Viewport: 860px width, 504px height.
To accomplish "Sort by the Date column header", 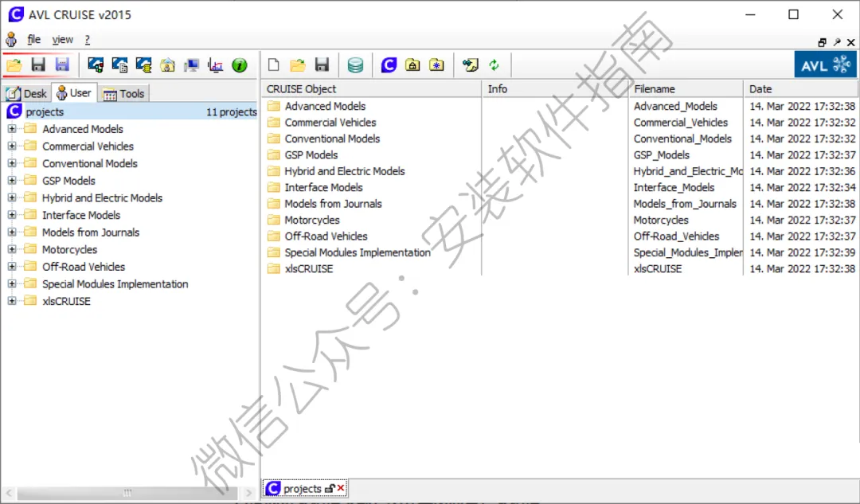I will pyautogui.click(x=800, y=89).
